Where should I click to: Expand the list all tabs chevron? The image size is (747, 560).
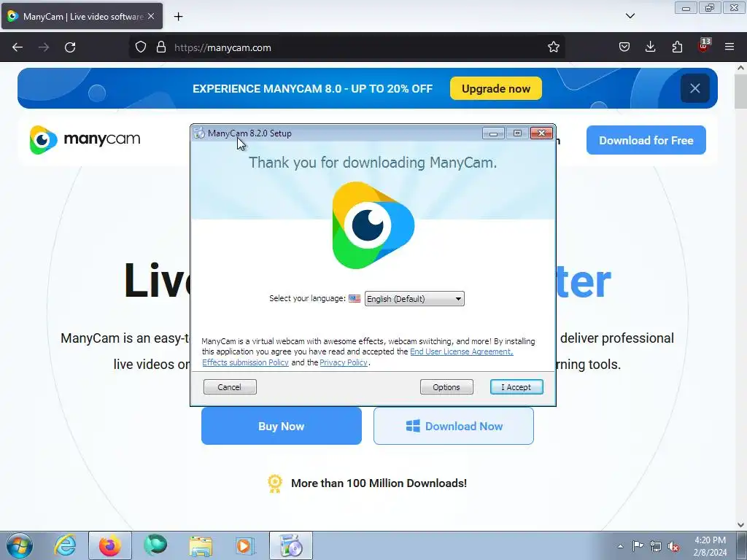[x=630, y=16]
